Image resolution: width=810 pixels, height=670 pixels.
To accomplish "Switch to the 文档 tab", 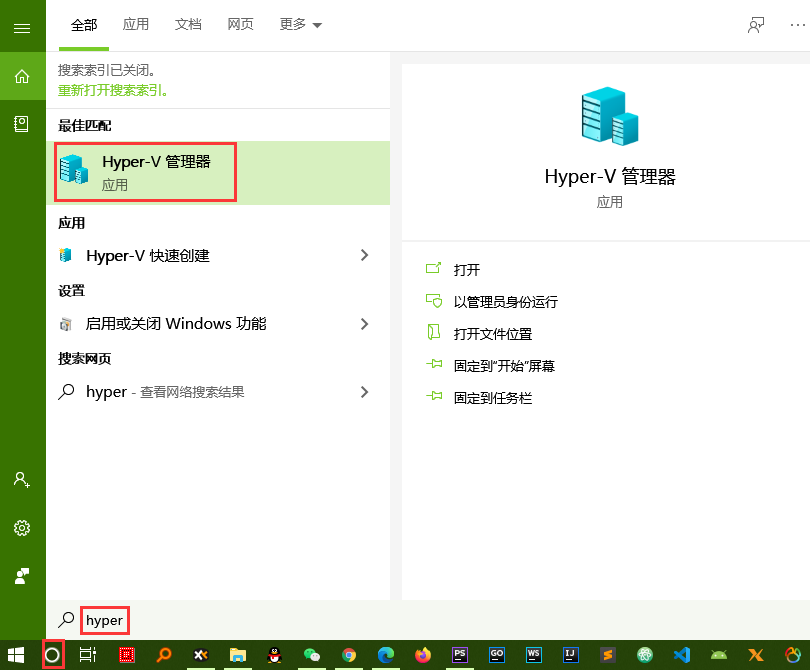I will click(x=188, y=25).
